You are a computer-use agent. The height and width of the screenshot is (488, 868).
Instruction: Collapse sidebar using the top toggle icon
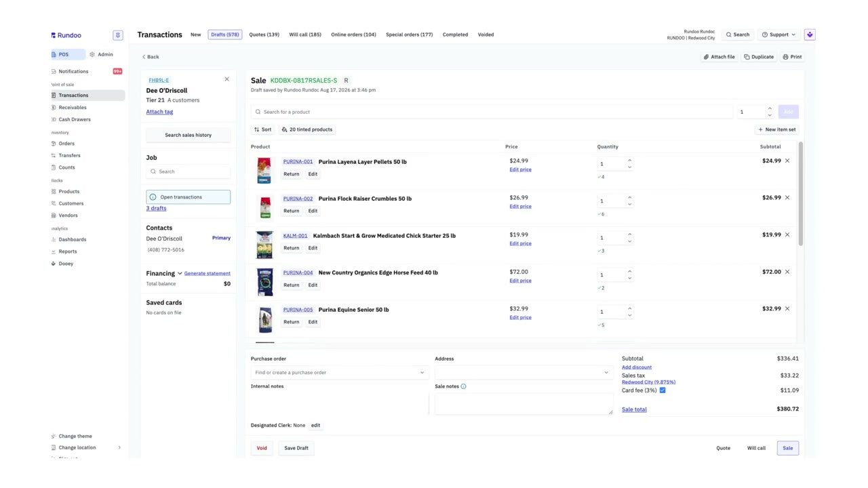(x=118, y=35)
